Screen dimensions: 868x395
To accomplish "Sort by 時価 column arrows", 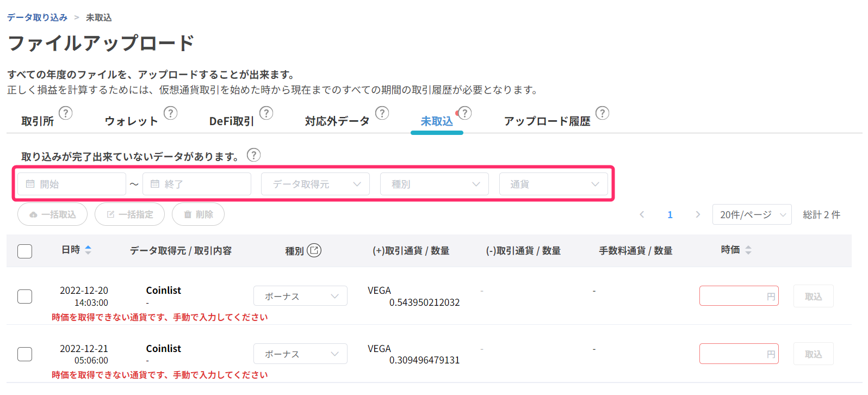I will (748, 250).
